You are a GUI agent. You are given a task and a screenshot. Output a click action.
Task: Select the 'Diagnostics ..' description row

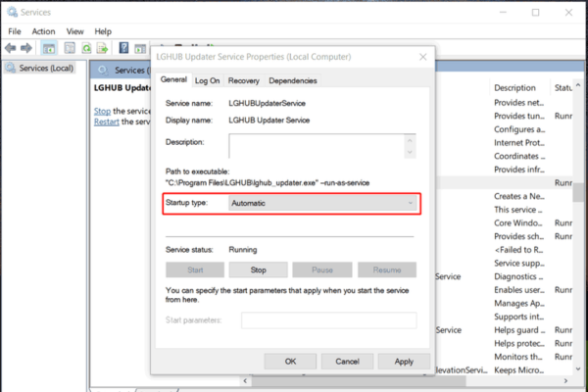click(x=518, y=276)
